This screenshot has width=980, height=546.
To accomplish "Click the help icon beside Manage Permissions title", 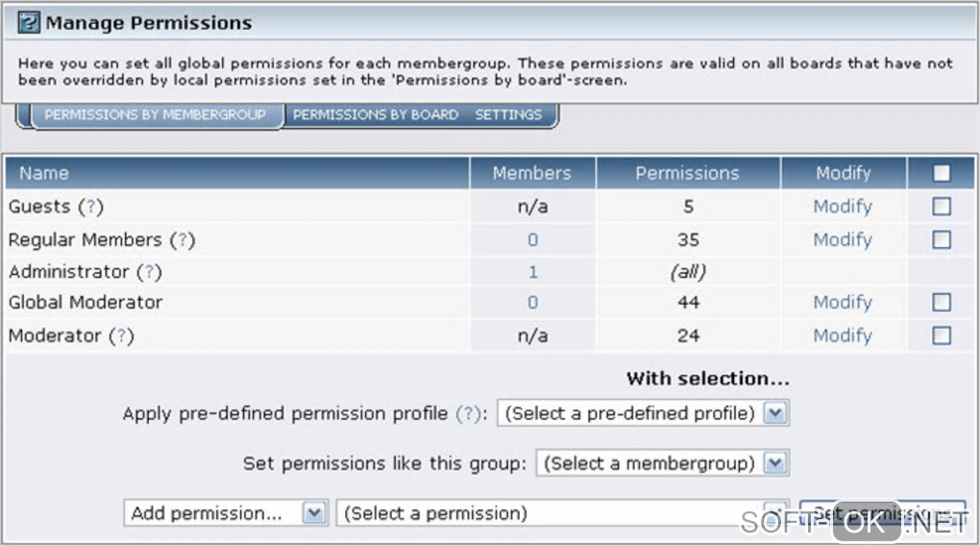I will (29, 22).
